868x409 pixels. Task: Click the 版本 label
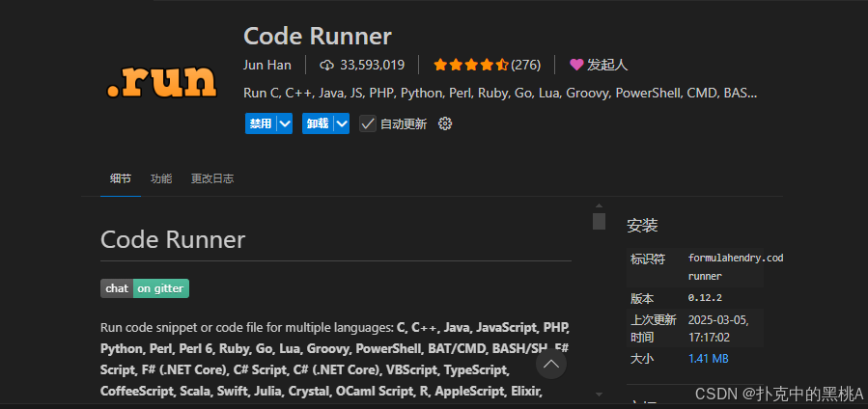click(642, 298)
